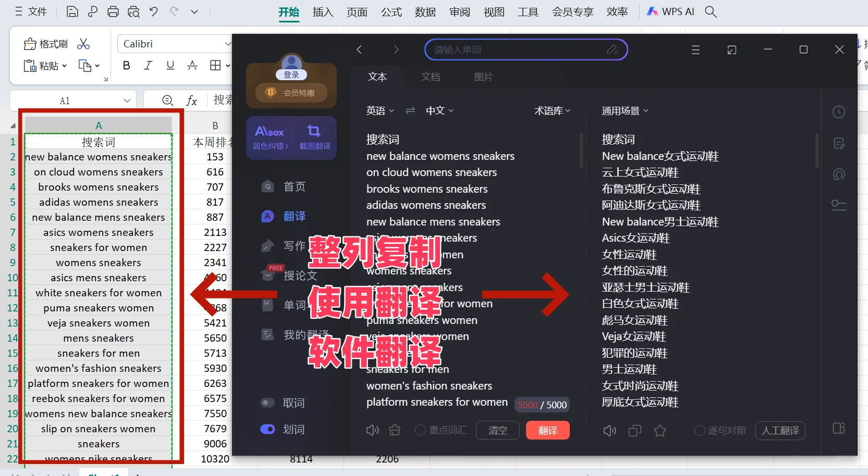Open the 术语库 terminology dropdown
Image resolution: width=868 pixels, height=476 pixels.
[552, 110]
